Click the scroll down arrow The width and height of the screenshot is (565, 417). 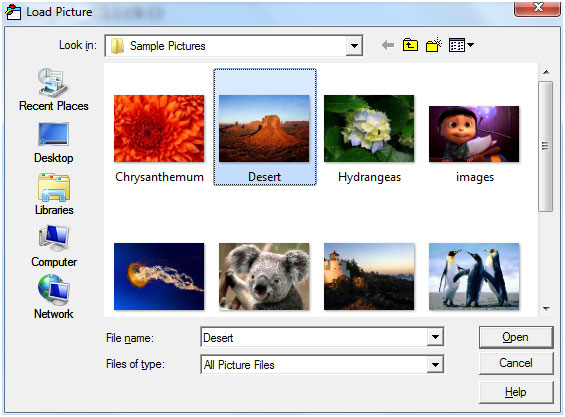coord(546,309)
